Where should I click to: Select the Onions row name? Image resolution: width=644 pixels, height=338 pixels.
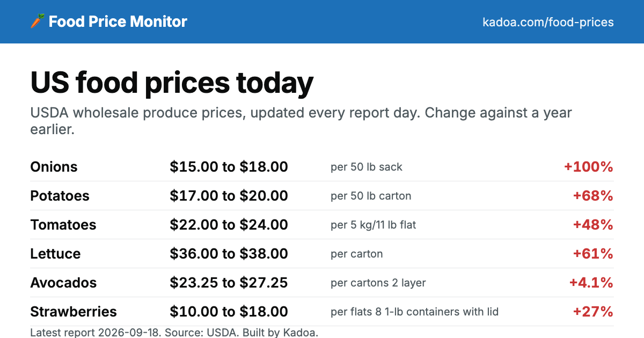[54, 167]
